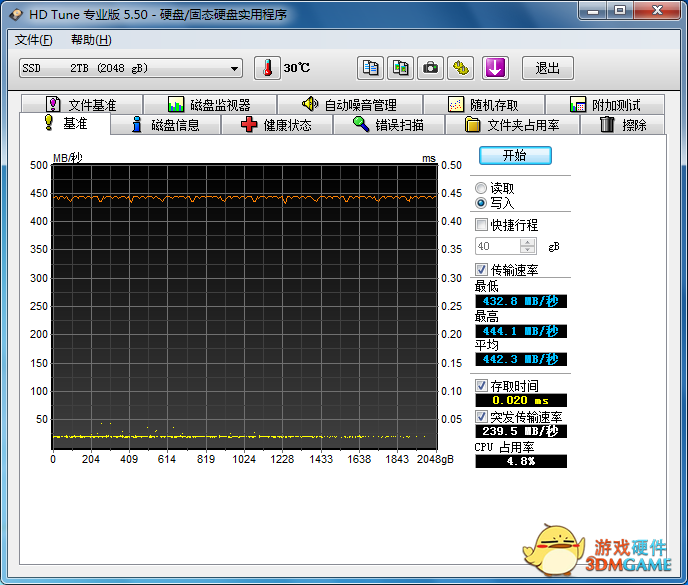Copy info to clipboard toolbar icon
688x585 pixels.
370,68
